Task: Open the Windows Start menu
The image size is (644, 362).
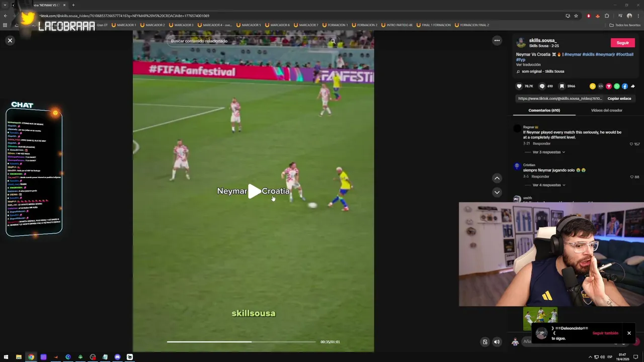Action: (x=7, y=357)
